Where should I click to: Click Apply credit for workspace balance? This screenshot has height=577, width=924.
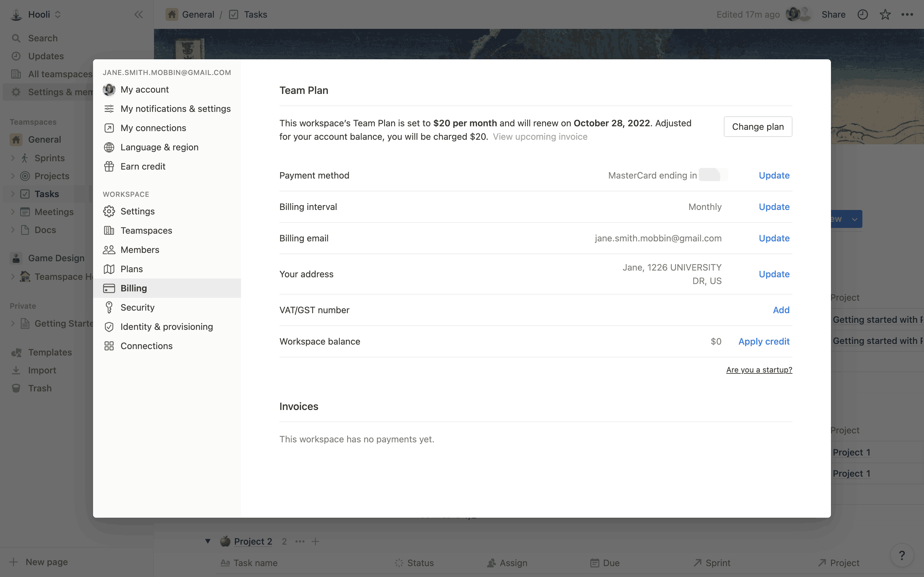point(764,341)
